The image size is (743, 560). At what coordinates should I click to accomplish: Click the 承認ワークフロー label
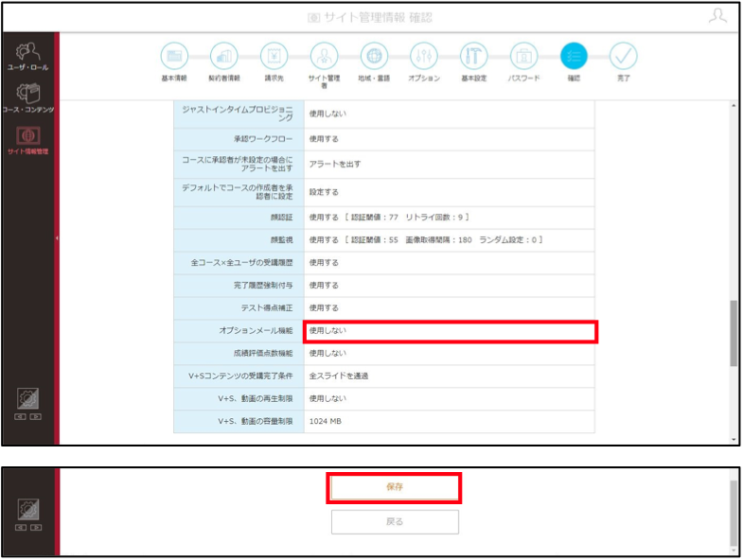click(x=263, y=139)
